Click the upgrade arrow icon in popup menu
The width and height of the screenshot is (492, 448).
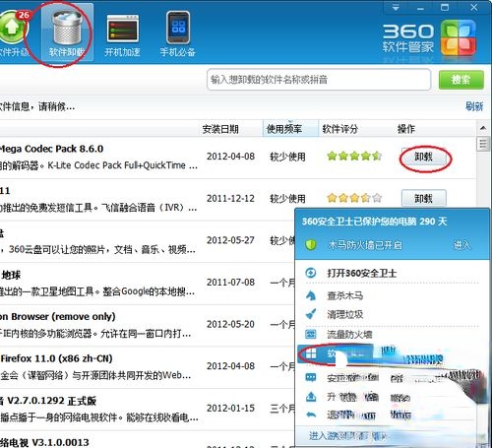pyautogui.click(x=311, y=397)
